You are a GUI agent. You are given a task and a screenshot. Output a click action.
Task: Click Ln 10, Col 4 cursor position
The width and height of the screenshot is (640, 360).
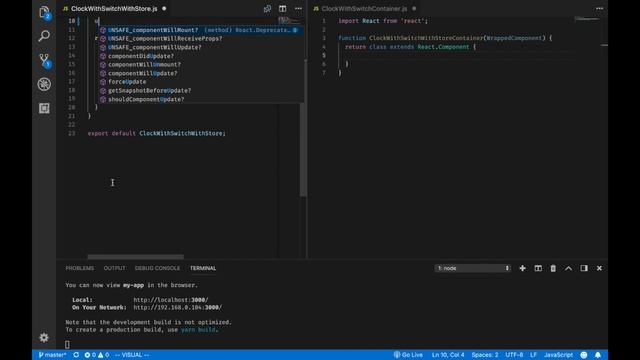(x=448, y=355)
